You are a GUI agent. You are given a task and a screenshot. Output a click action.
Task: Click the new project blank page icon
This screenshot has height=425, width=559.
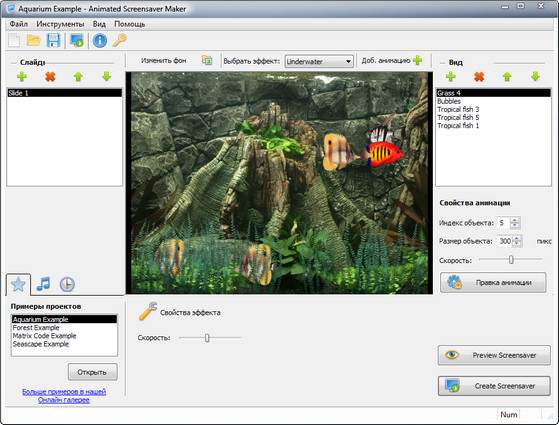(x=14, y=40)
